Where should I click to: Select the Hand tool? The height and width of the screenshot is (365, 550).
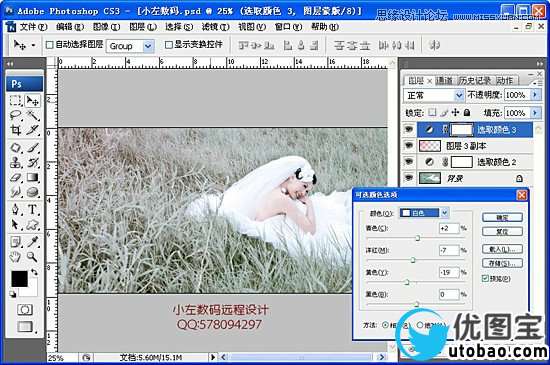tap(16, 257)
